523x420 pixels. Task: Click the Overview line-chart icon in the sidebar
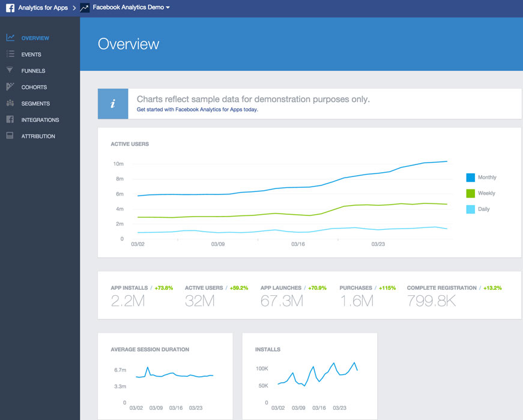pos(10,38)
